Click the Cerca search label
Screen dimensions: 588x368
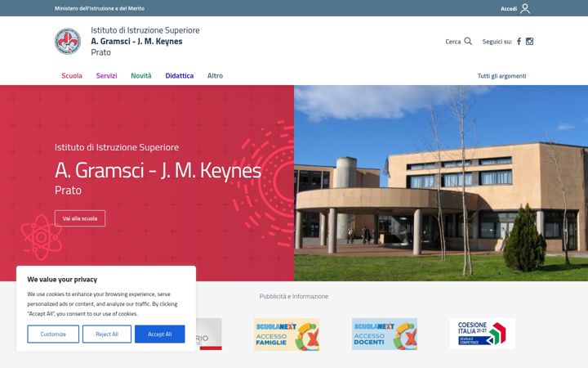click(x=453, y=42)
